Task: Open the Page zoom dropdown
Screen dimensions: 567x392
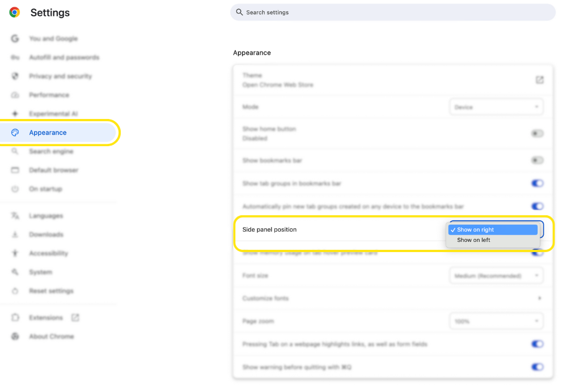Action: 496,321
